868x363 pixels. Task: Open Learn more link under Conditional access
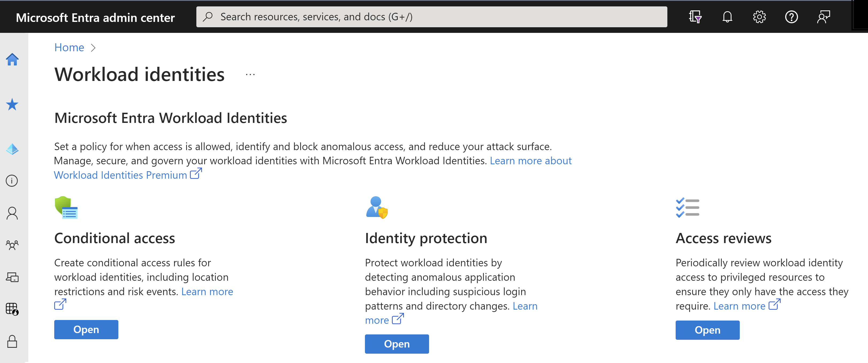(x=207, y=291)
